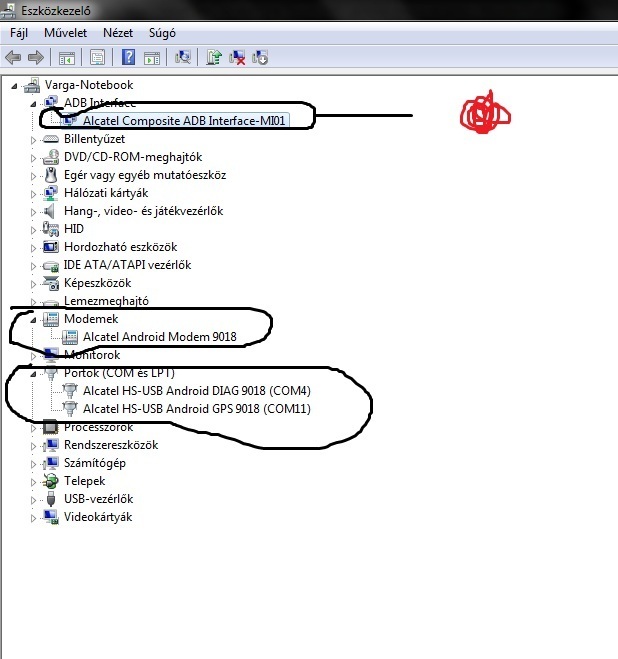
Task: Click the DVD/CD-ROM-meghajtók drive icon
Action: [x=51, y=157]
